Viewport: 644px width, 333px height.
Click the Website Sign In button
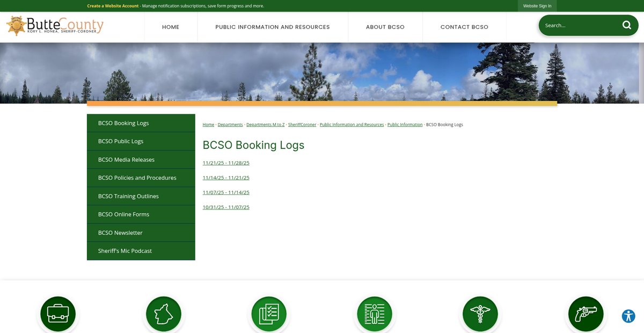tap(537, 6)
